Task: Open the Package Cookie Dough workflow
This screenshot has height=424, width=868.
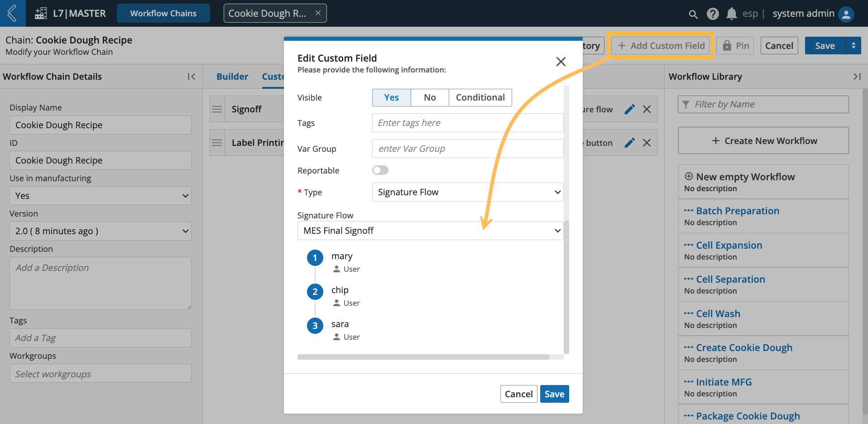Action: tap(748, 416)
